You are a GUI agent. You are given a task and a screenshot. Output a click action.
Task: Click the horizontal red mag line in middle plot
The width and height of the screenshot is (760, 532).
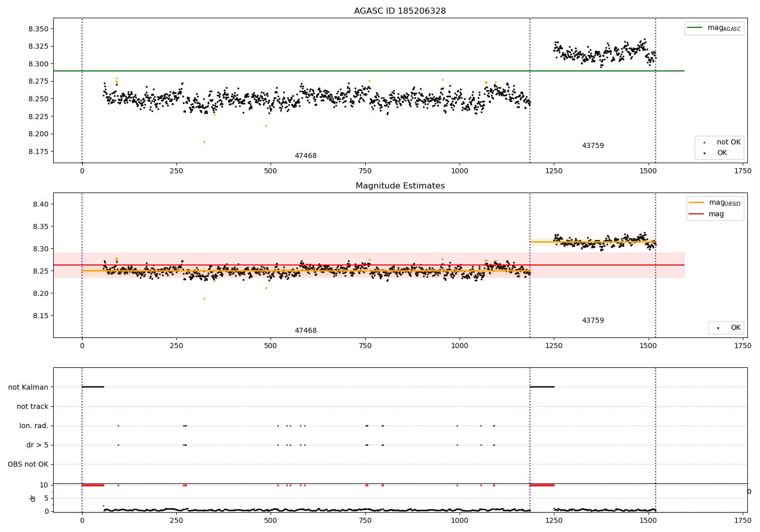(368, 265)
